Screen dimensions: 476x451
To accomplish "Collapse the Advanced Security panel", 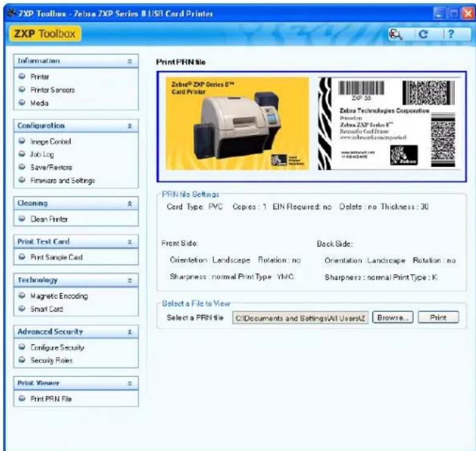I will click(x=130, y=332).
